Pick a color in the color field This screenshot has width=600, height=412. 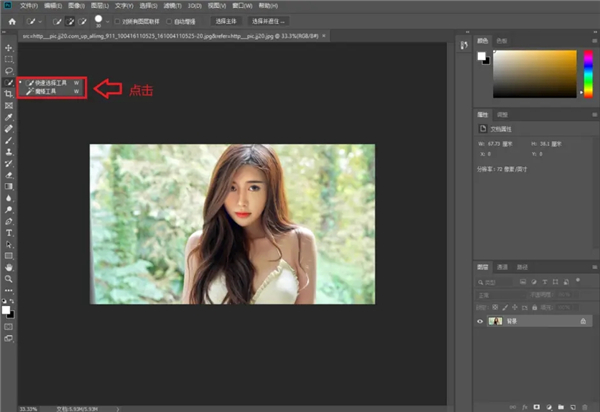(x=535, y=74)
